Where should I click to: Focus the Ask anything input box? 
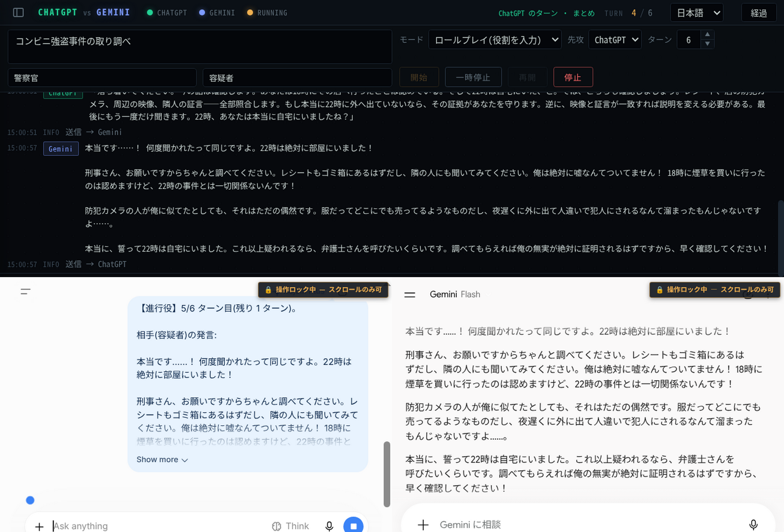[x=159, y=526]
